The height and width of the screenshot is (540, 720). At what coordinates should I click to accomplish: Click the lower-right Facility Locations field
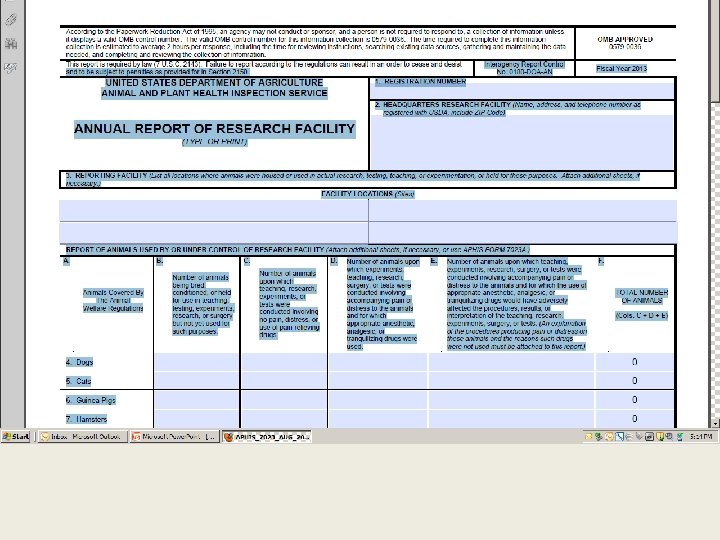click(x=523, y=233)
